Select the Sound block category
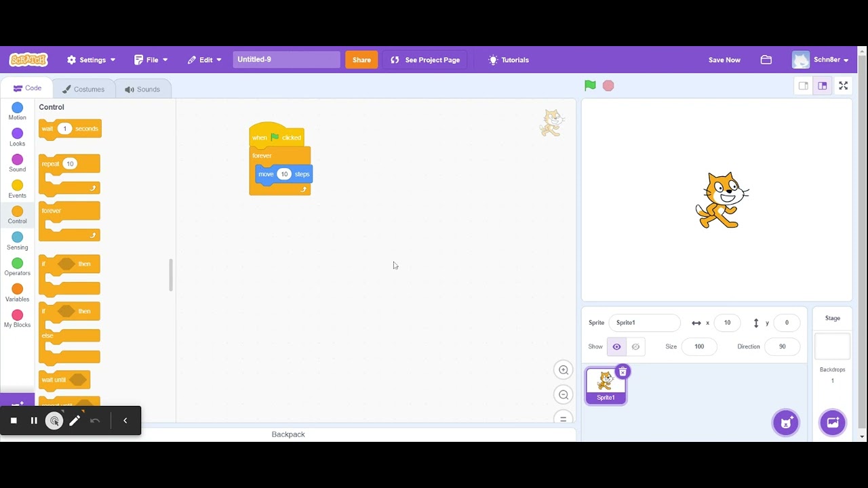The height and width of the screenshot is (488, 868). click(18, 163)
